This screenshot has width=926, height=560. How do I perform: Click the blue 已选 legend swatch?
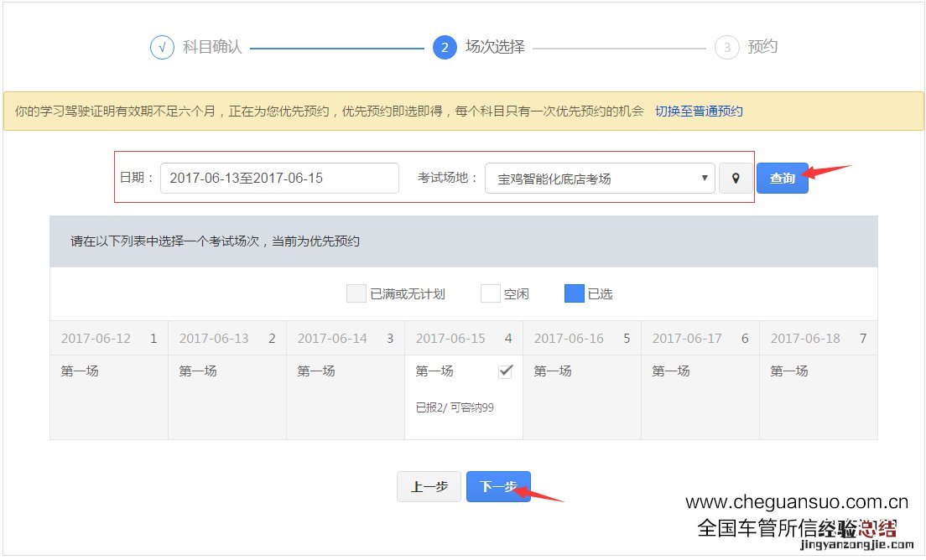click(x=574, y=293)
